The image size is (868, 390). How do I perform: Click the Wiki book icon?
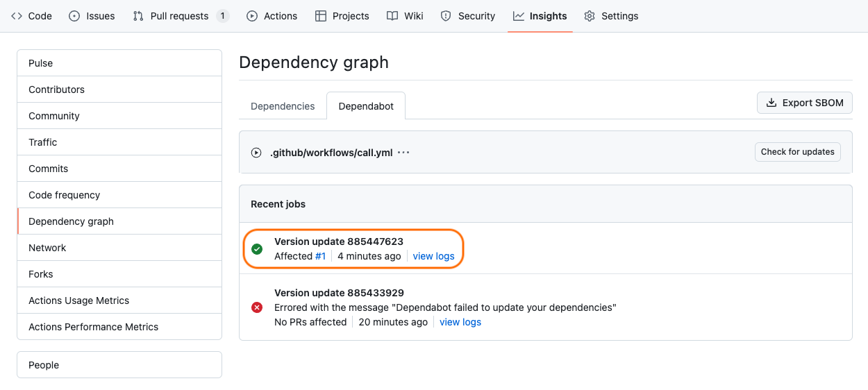point(392,16)
